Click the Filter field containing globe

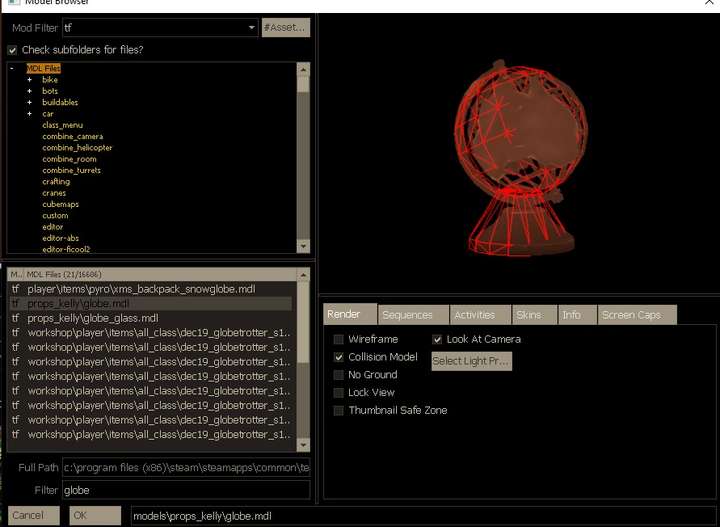(185, 490)
